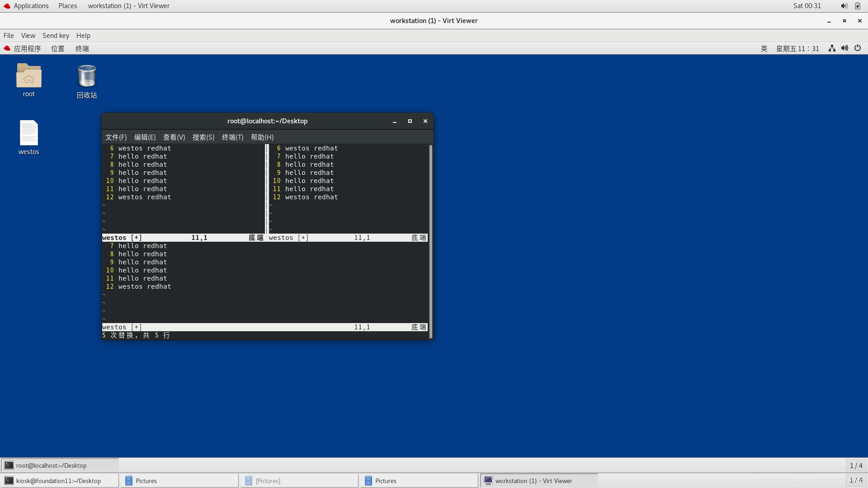This screenshot has width=868, height=488.
Task: Open the 回收站 trash icon
Action: pyautogui.click(x=87, y=76)
